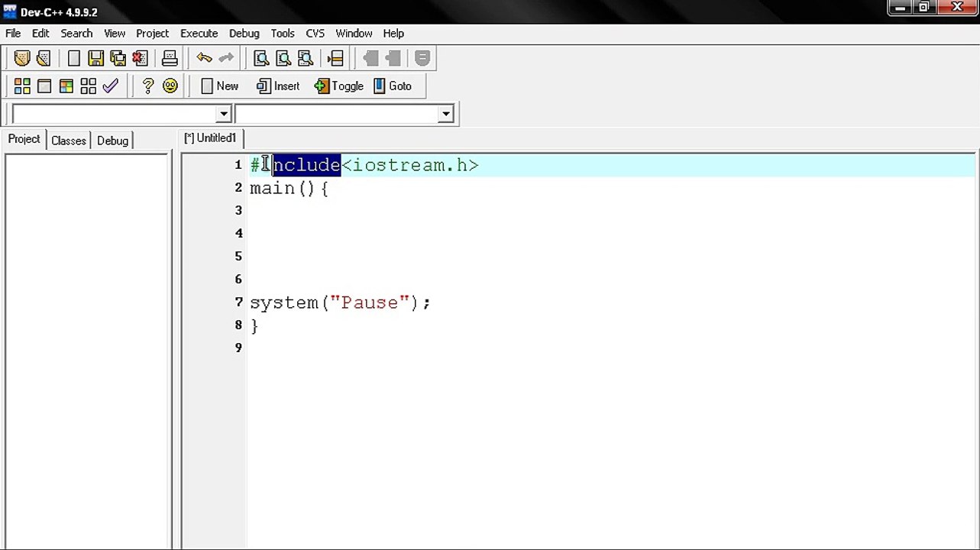Expand the first class browser dropdown arrow

223,114
